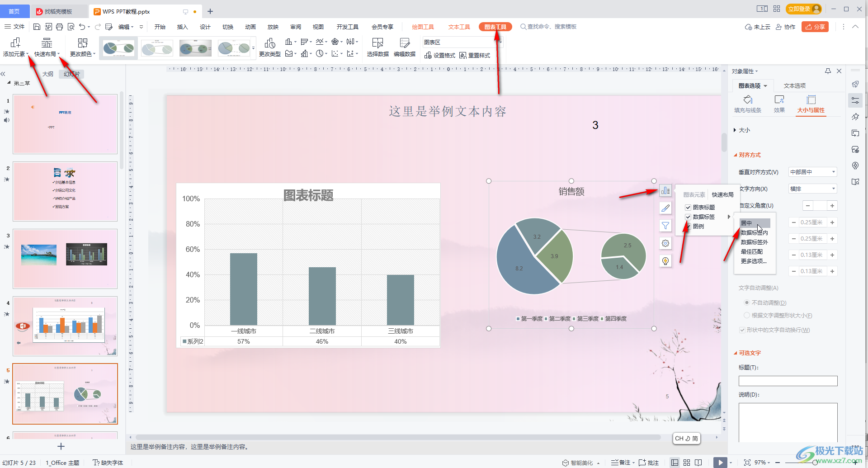Open the 编辑 dropdown in toolbar
Screen dimensions: 868x468
(x=126, y=27)
